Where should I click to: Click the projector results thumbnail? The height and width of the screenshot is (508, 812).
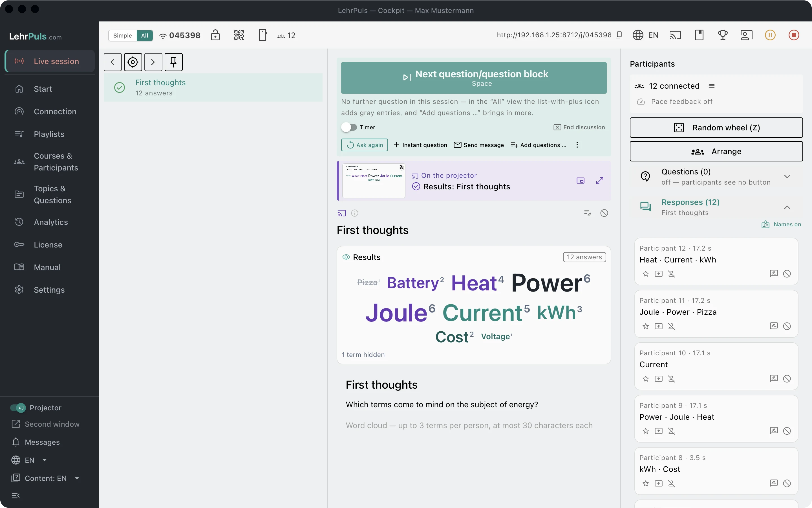[374, 181]
